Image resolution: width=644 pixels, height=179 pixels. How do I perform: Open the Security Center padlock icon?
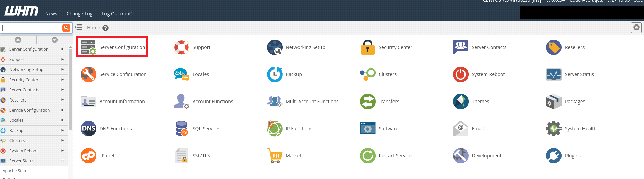tap(367, 47)
